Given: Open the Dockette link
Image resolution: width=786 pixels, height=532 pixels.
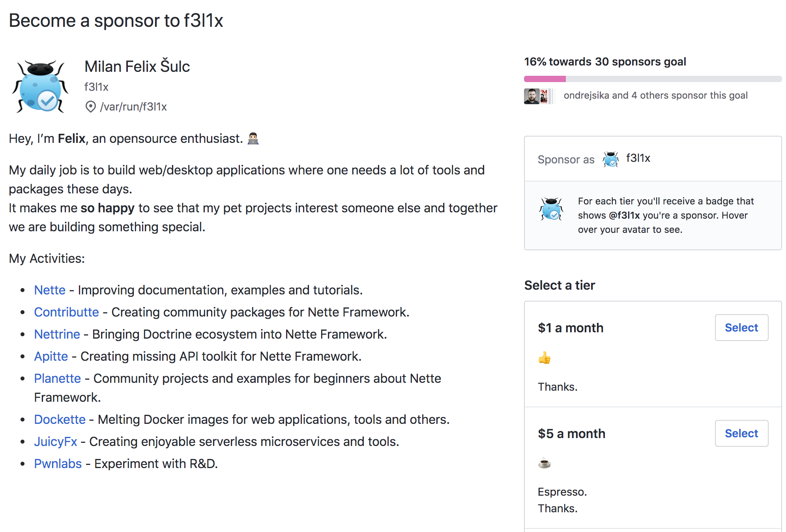Looking at the screenshot, I should [x=60, y=420].
